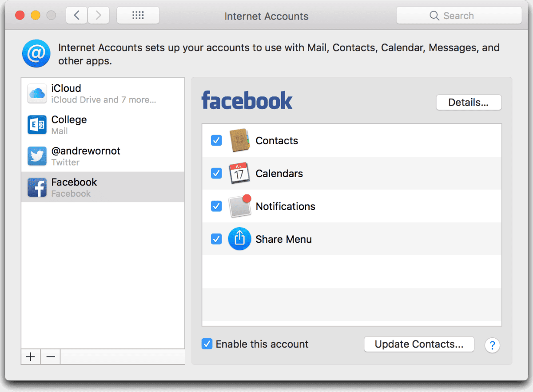Go forward with the right chevron button

coord(99,16)
